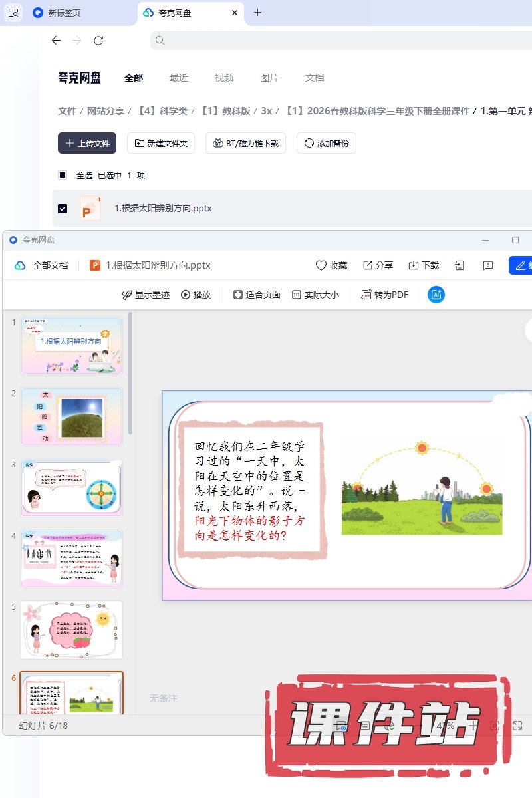Image resolution: width=532 pixels, height=798 pixels.
Task: Start slideshow with the Play button
Action: tap(196, 295)
